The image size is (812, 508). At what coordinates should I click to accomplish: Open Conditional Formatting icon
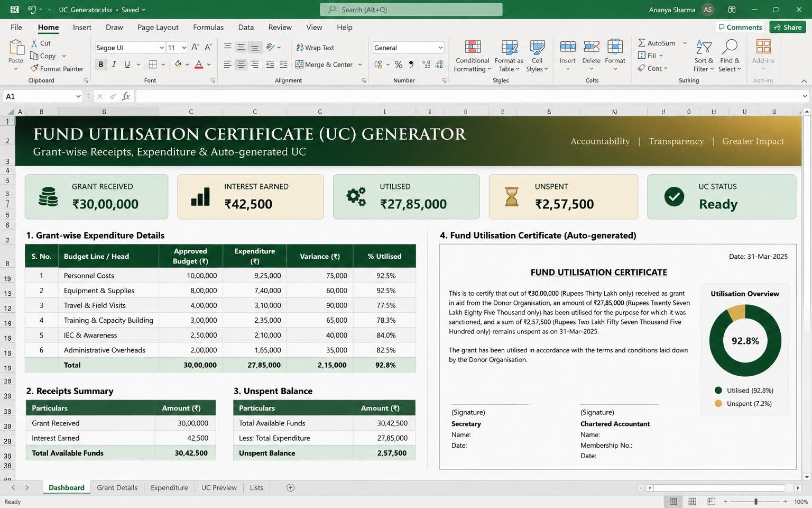[x=473, y=47]
